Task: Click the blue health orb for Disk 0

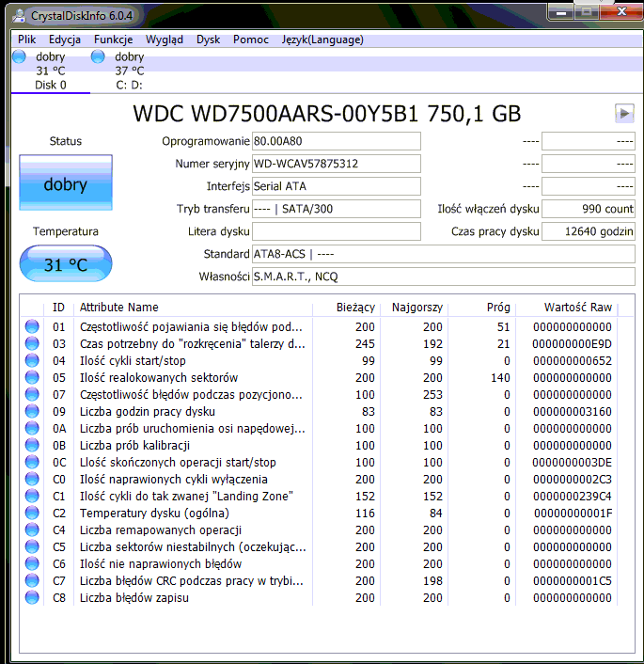Action: (19, 56)
